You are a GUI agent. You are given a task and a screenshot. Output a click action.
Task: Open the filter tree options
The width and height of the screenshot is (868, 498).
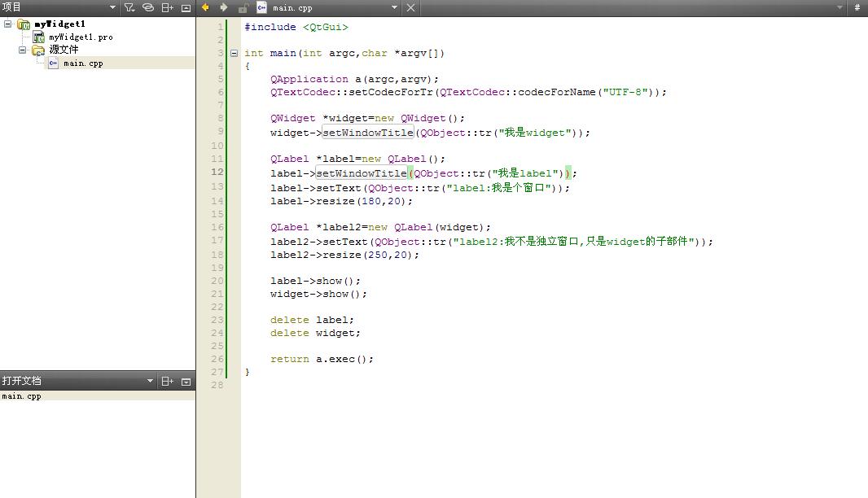click(x=129, y=8)
